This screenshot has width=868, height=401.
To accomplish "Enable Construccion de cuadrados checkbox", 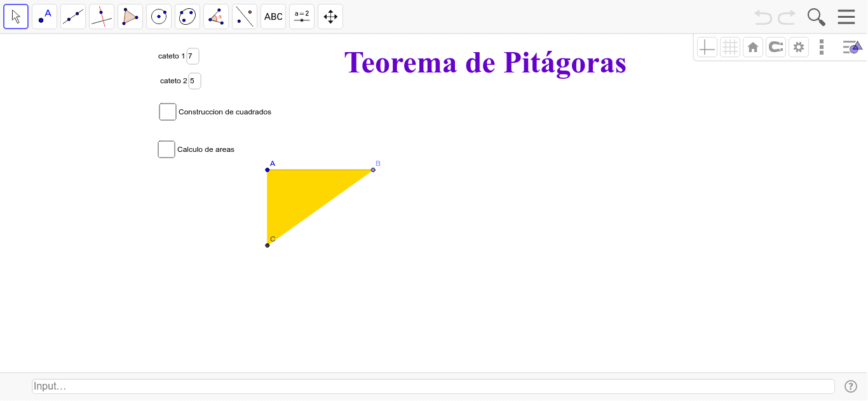I will point(168,112).
